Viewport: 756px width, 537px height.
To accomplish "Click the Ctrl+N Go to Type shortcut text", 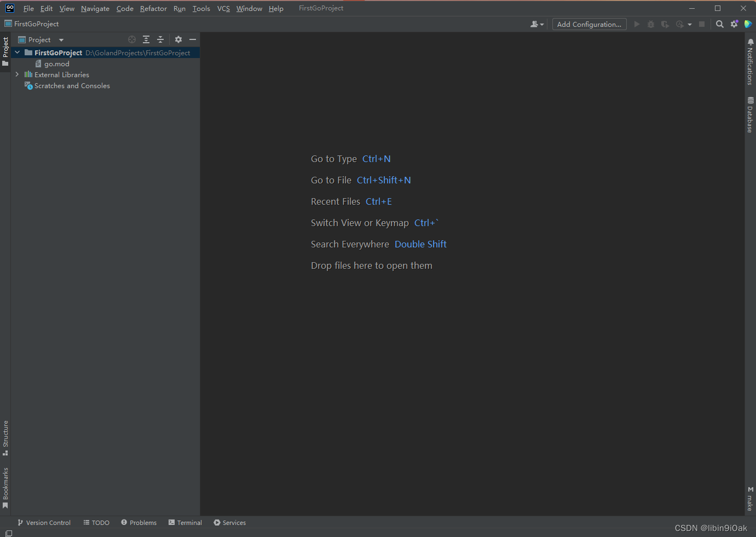I will coord(377,159).
